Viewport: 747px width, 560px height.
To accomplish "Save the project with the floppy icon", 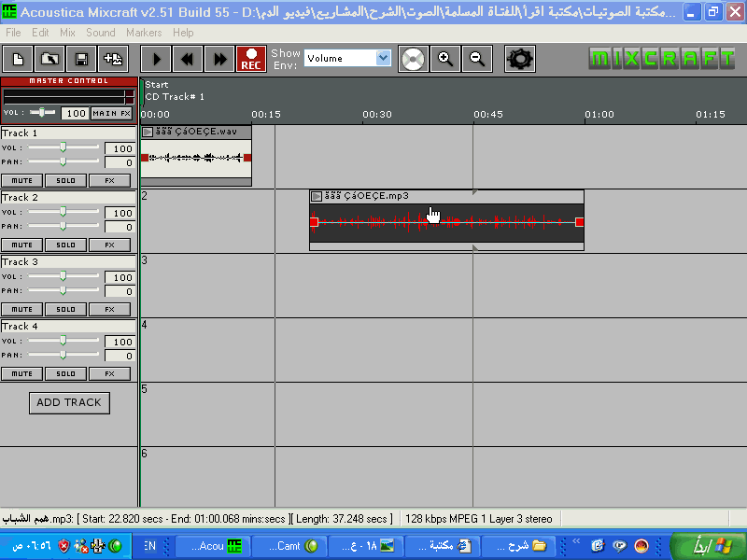I will [81, 59].
